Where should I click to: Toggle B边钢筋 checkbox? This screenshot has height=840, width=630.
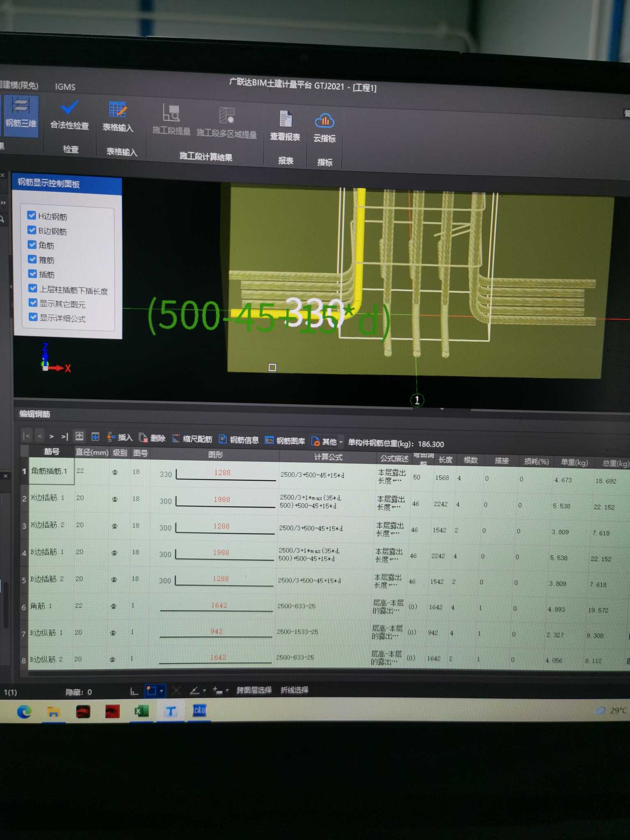tap(32, 230)
